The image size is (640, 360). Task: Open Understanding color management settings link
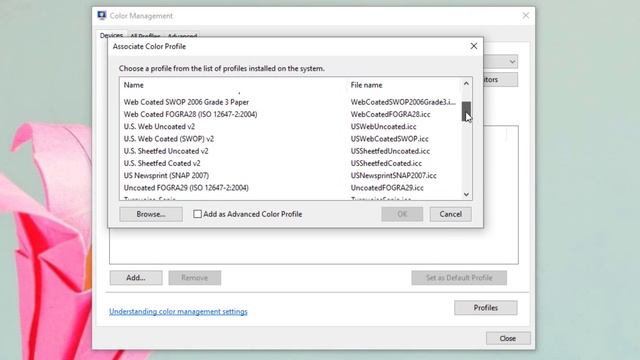178,311
